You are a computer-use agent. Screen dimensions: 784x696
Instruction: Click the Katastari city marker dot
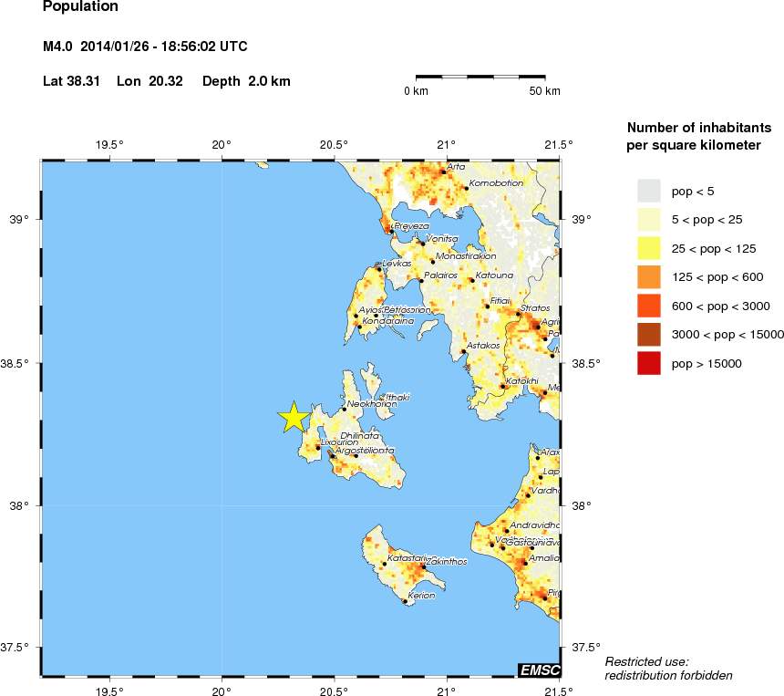(x=385, y=564)
